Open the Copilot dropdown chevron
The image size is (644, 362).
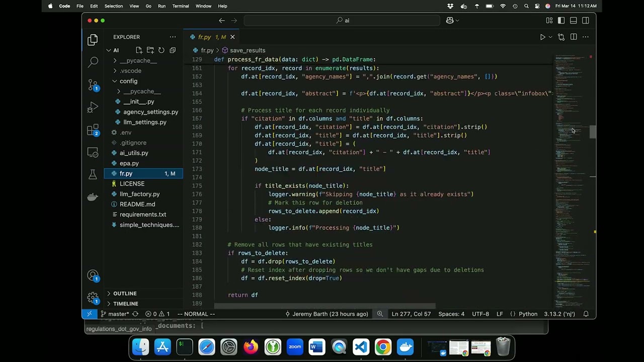point(457,20)
